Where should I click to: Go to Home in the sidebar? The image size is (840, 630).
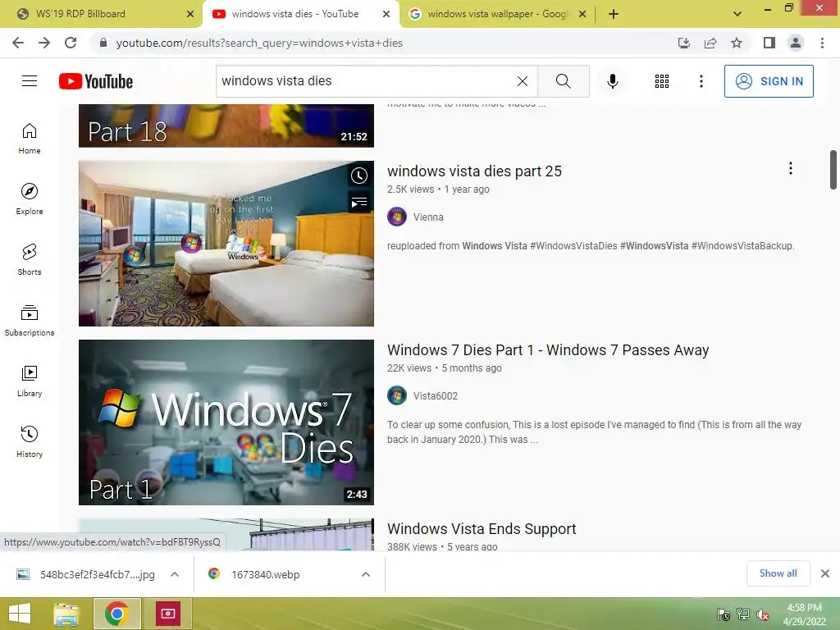pyautogui.click(x=30, y=139)
